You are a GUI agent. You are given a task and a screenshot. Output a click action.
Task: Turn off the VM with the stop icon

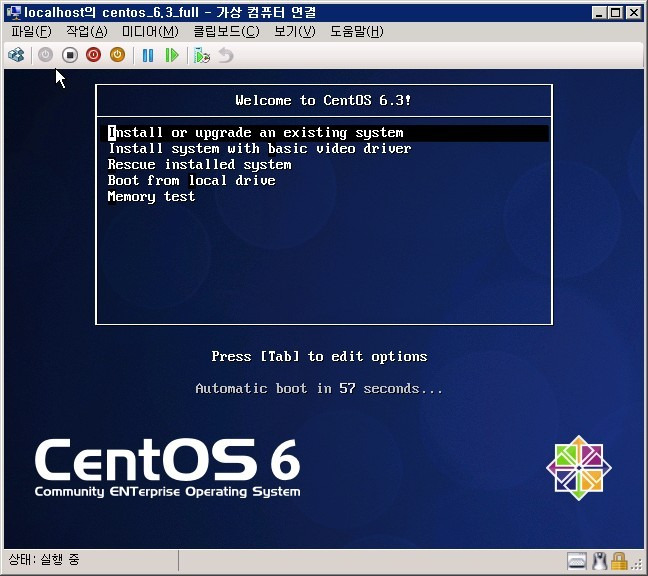[70, 55]
